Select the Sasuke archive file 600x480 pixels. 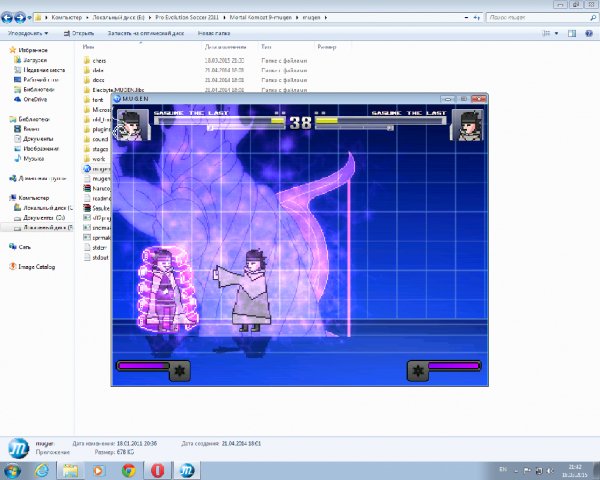tap(101, 208)
